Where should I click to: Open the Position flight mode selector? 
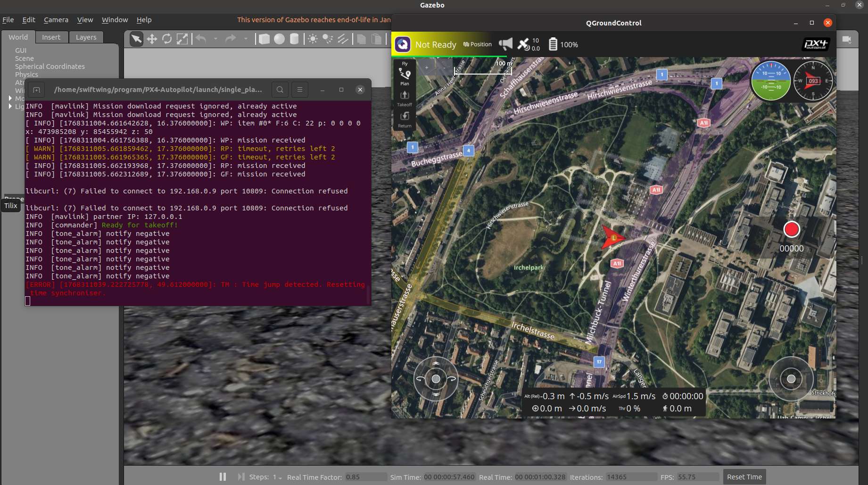click(477, 44)
